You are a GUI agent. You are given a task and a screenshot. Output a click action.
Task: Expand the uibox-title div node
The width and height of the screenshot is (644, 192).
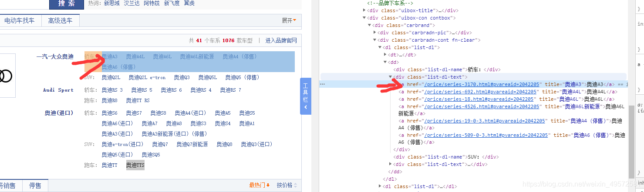click(364, 10)
